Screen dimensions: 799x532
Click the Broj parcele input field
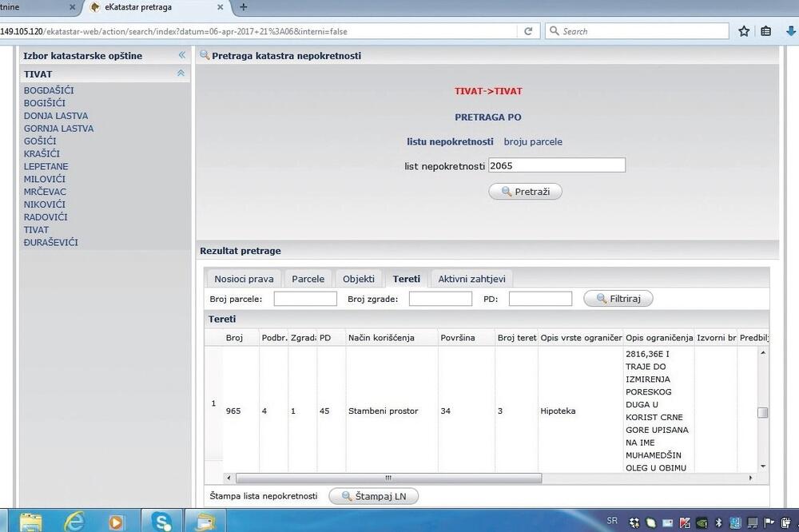(305, 299)
